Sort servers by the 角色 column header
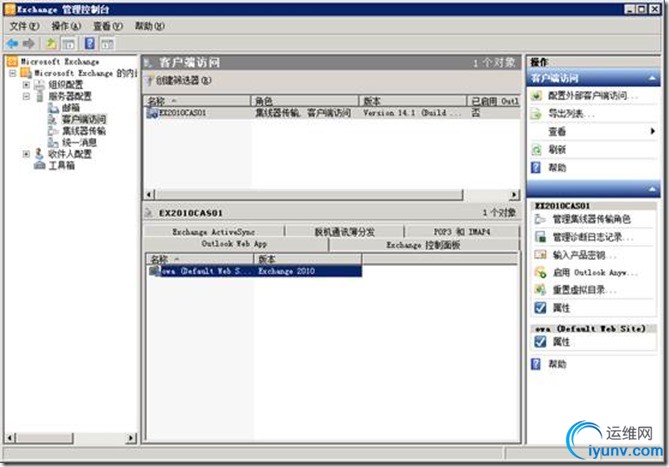 point(305,101)
